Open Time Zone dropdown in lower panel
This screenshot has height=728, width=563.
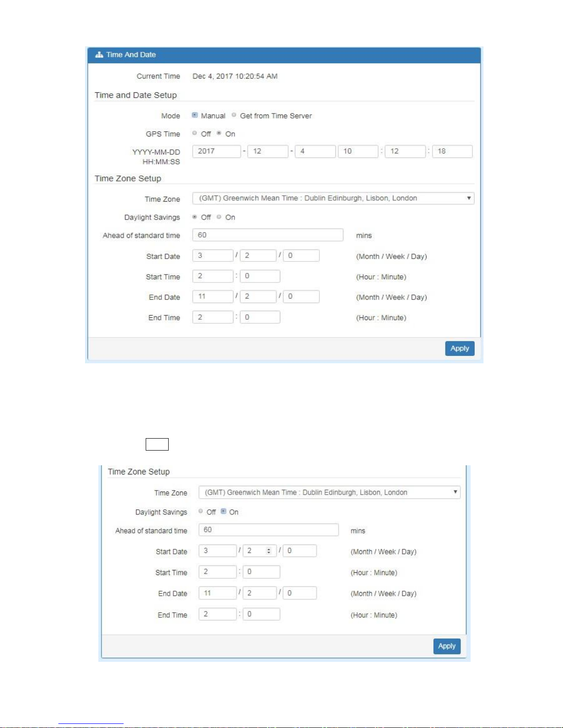[330, 492]
